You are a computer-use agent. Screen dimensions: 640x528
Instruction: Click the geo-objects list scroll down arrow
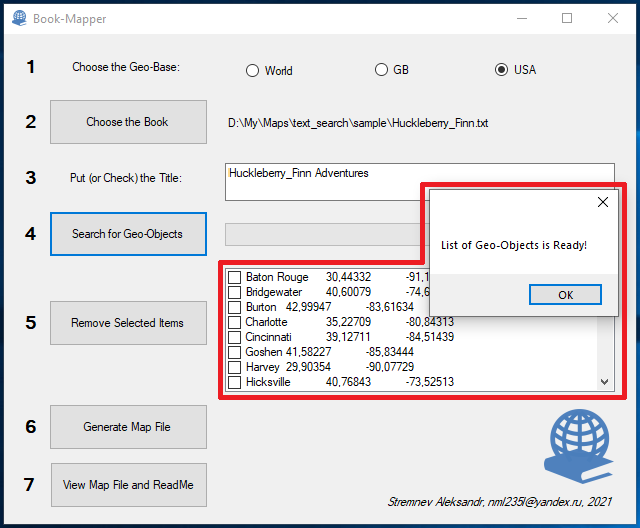pos(604,382)
